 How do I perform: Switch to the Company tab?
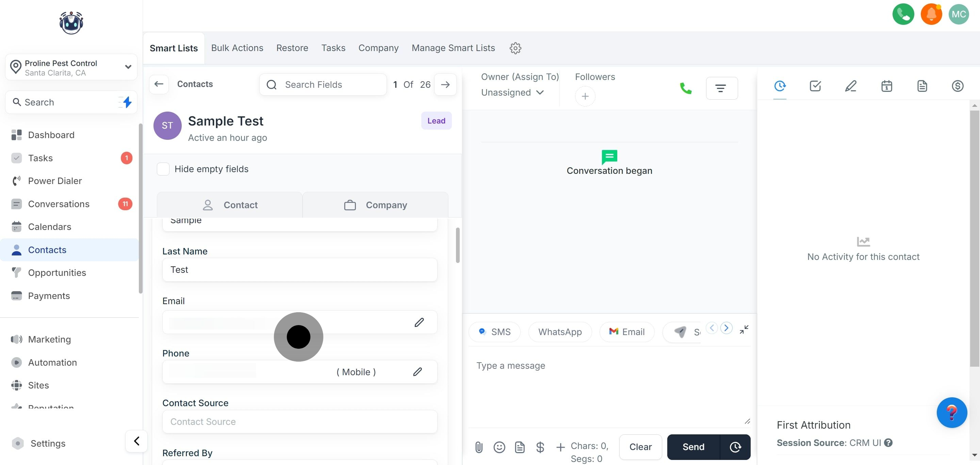[x=375, y=205]
